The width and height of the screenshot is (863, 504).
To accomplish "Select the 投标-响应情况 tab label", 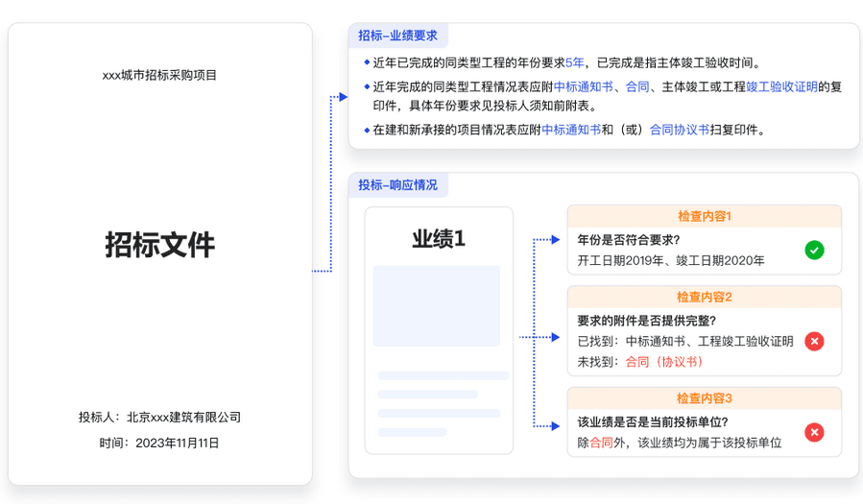I will tap(398, 185).
